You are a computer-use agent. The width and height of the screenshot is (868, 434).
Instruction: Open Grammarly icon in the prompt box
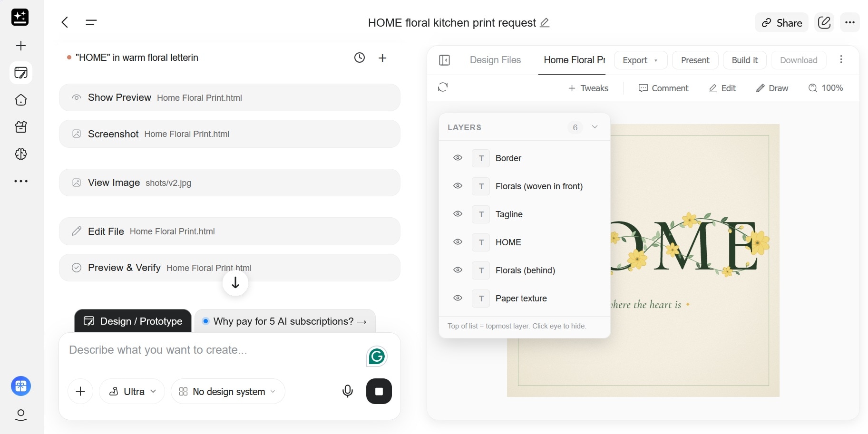pos(377,357)
